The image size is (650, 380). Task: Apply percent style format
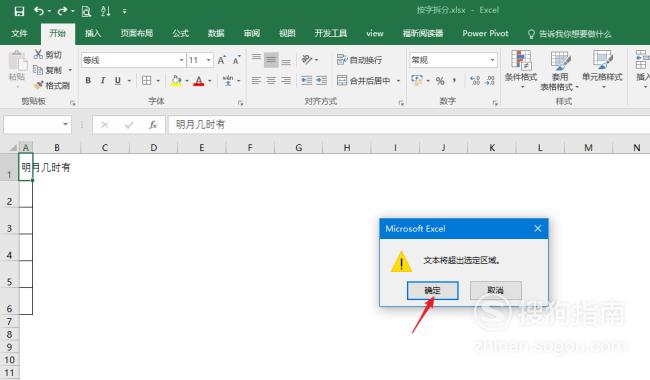(440, 80)
